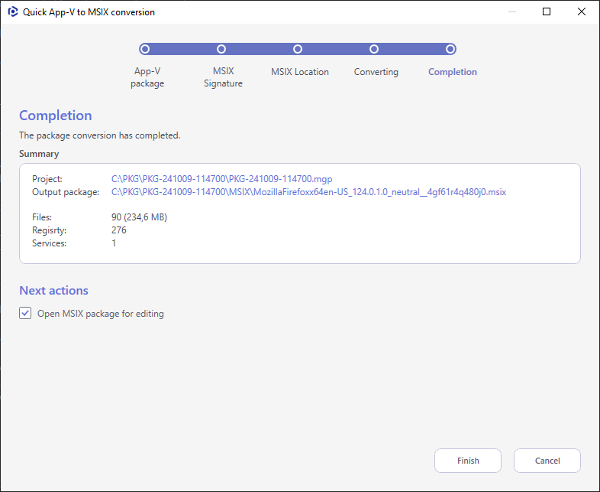The width and height of the screenshot is (600, 492).
Task: Click the Files value 90 (234,6 MB)
Action: (x=139, y=217)
